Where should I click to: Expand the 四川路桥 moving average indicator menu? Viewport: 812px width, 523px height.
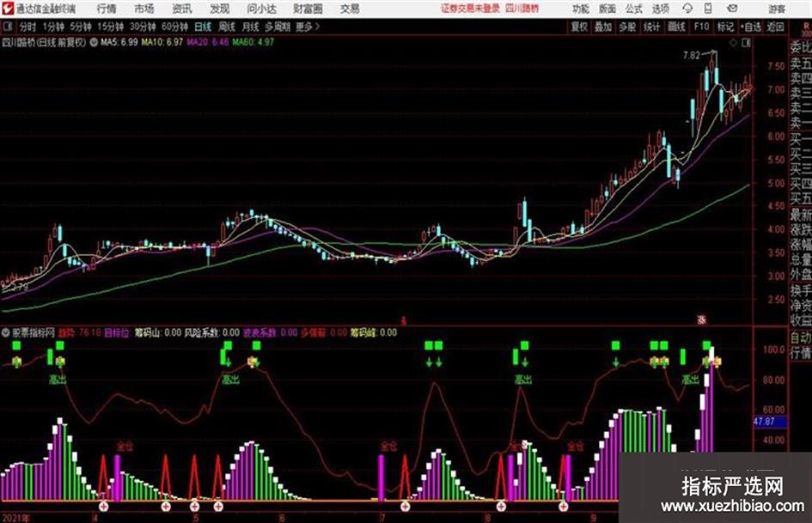[x=94, y=42]
